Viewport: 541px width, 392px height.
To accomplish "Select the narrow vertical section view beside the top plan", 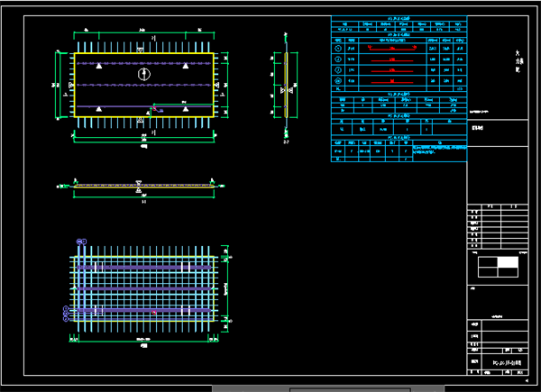I will [286, 87].
